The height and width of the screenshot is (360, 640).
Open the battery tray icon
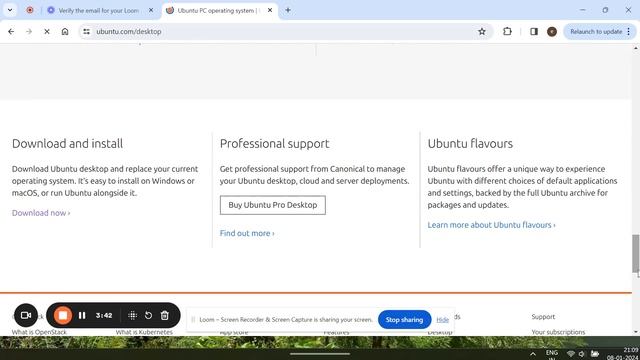595,354
